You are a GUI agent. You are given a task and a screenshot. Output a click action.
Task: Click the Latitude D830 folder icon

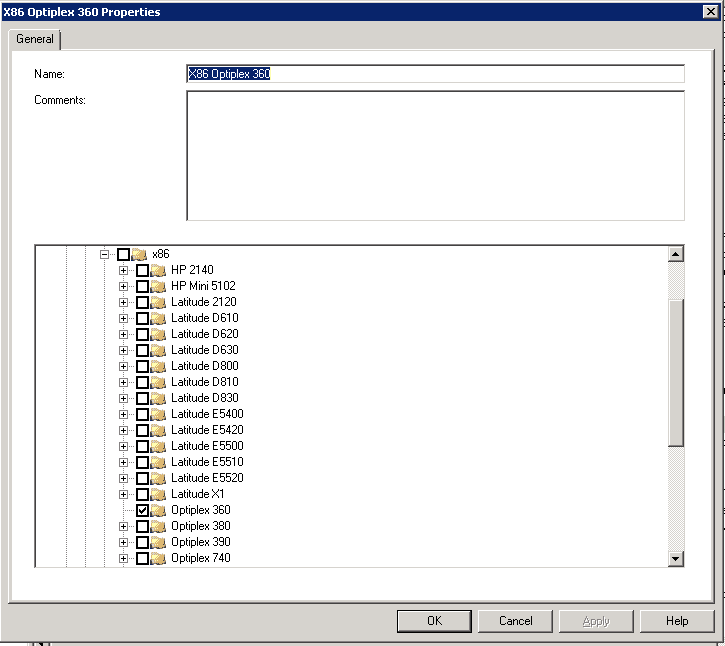pyautogui.click(x=158, y=398)
